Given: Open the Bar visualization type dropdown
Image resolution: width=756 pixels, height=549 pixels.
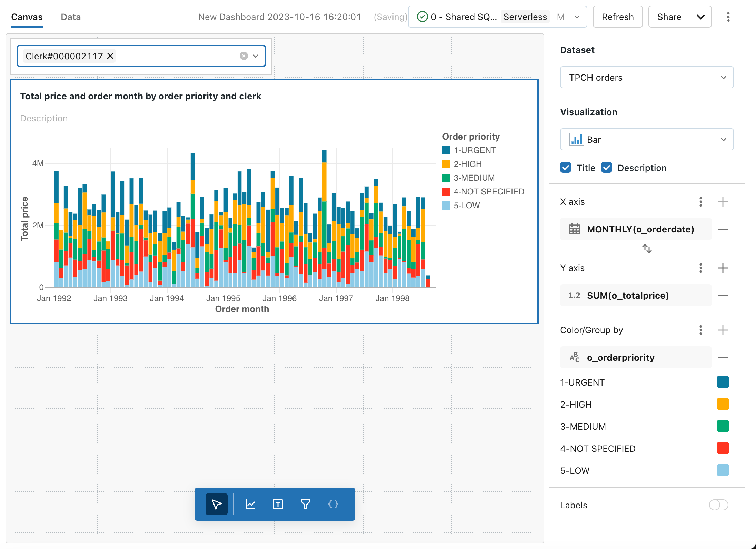Looking at the screenshot, I should [x=647, y=140].
